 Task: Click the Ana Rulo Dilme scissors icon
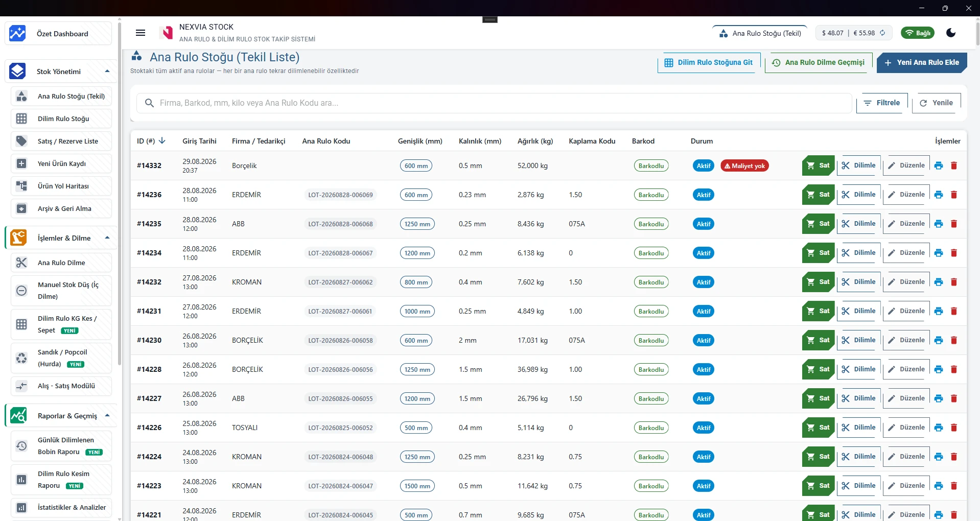point(21,263)
